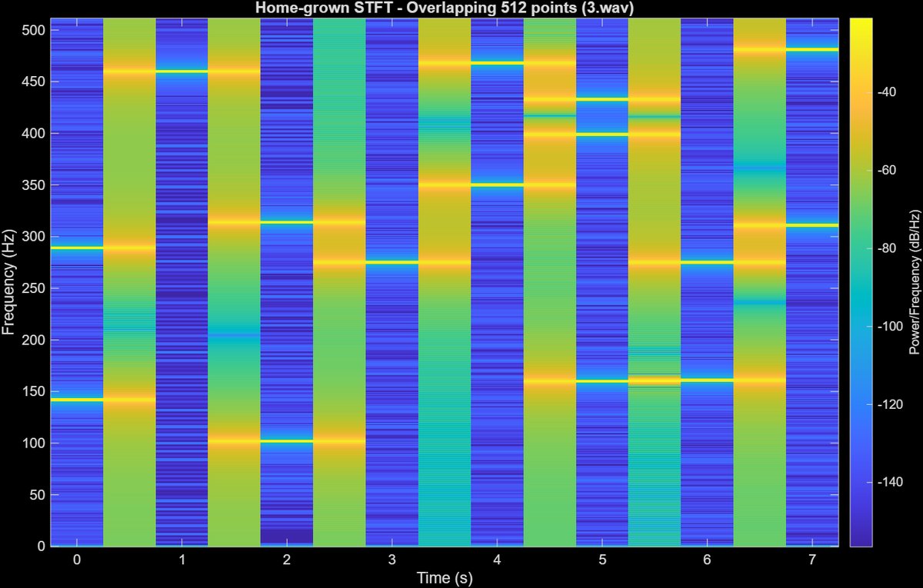The image size is (923, 588).
Task: Click the '150' frequency tick label
Action: [x=35, y=391]
